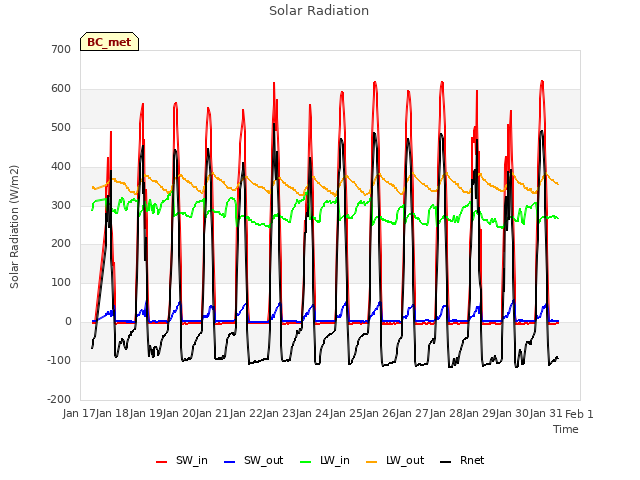640x480 pixels.
Task: Toggle the LW_in legend entry
Action: (x=325, y=460)
